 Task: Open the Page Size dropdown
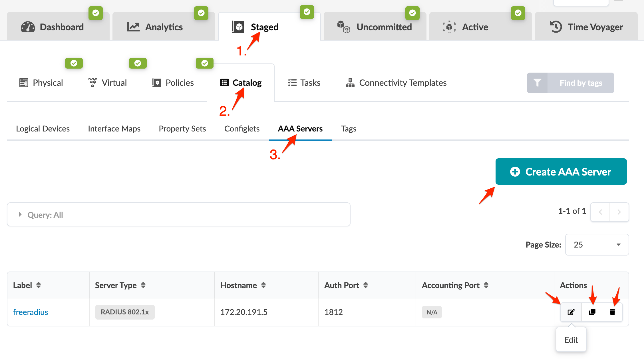597,245
